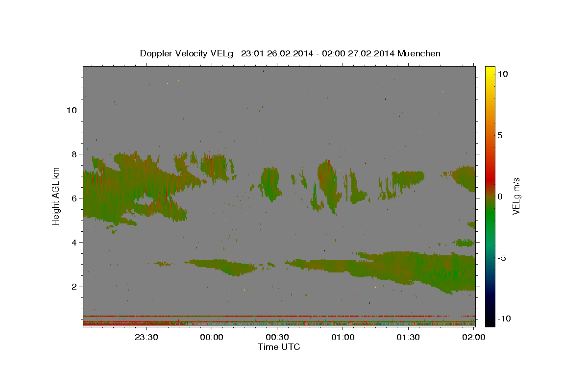
Task: Click the date '27.02.2014' in the title
Action: [371, 53]
